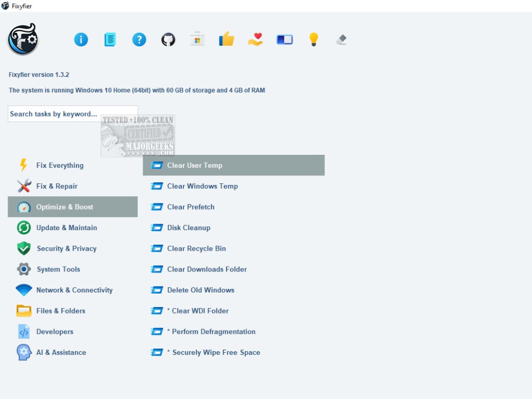This screenshot has width=532, height=399.
Task: Run Perform Defragmentation task
Action: tap(234, 331)
